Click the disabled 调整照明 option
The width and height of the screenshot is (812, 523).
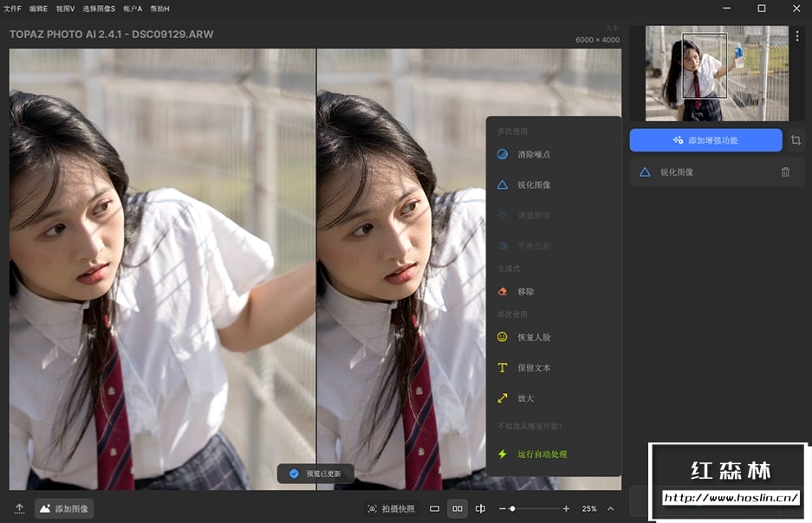click(554, 216)
